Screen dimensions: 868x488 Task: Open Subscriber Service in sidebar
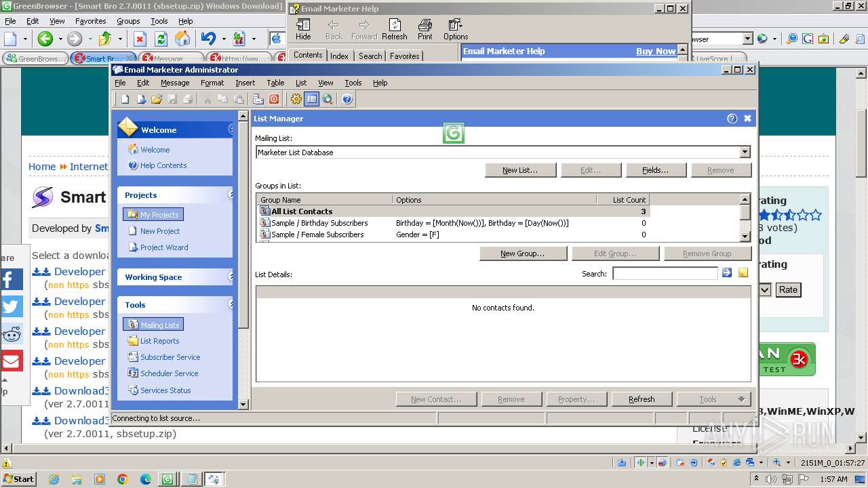(170, 357)
